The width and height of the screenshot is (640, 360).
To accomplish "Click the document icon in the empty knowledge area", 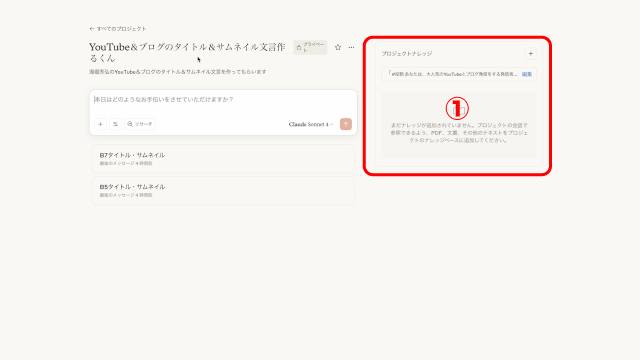I will click(x=459, y=110).
